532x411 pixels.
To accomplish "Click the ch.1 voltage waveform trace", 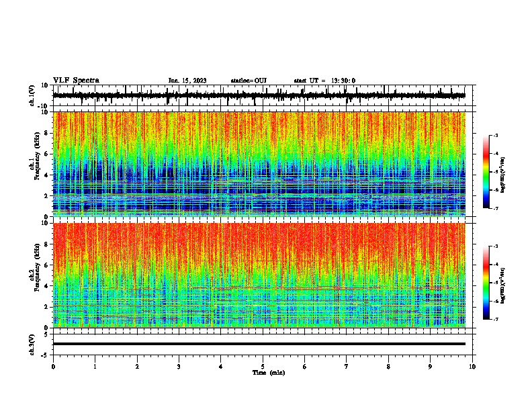I will [259, 95].
